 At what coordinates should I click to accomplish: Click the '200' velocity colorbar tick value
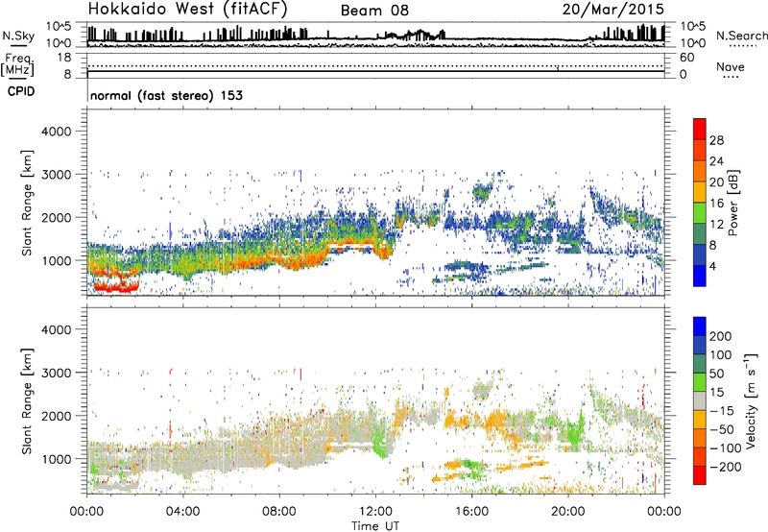(721, 336)
